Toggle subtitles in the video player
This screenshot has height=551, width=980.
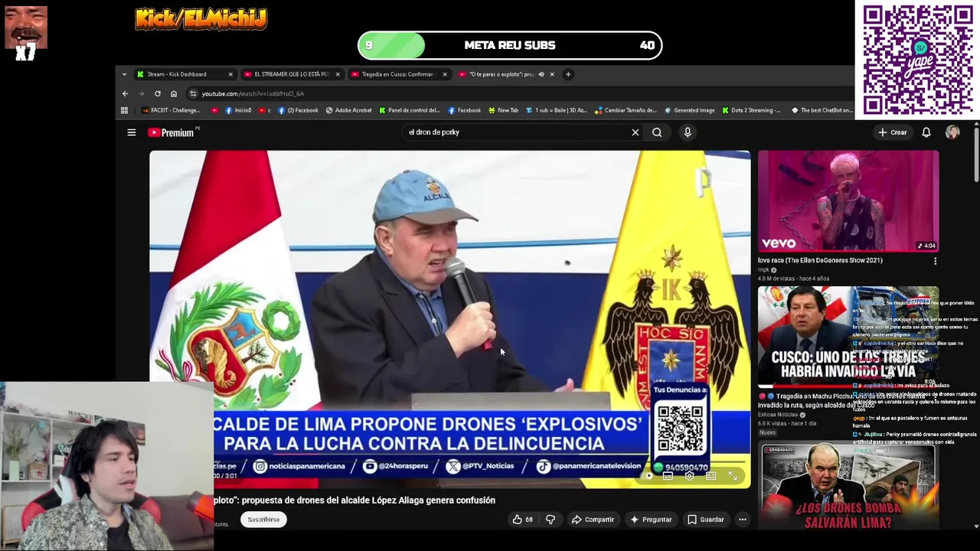668,476
